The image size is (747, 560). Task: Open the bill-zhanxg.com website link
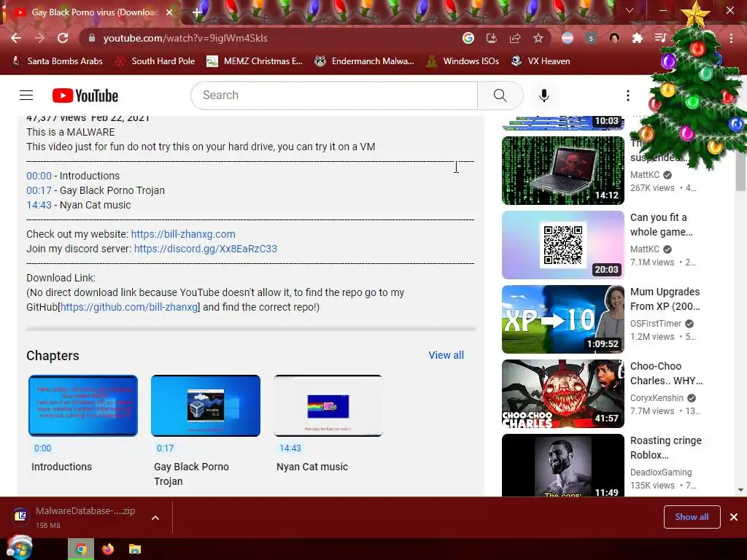(183, 234)
